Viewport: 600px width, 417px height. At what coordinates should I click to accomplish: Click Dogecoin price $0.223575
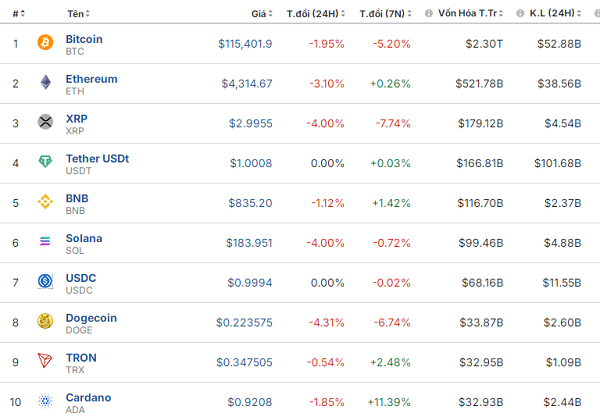pyautogui.click(x=244, y=323)
